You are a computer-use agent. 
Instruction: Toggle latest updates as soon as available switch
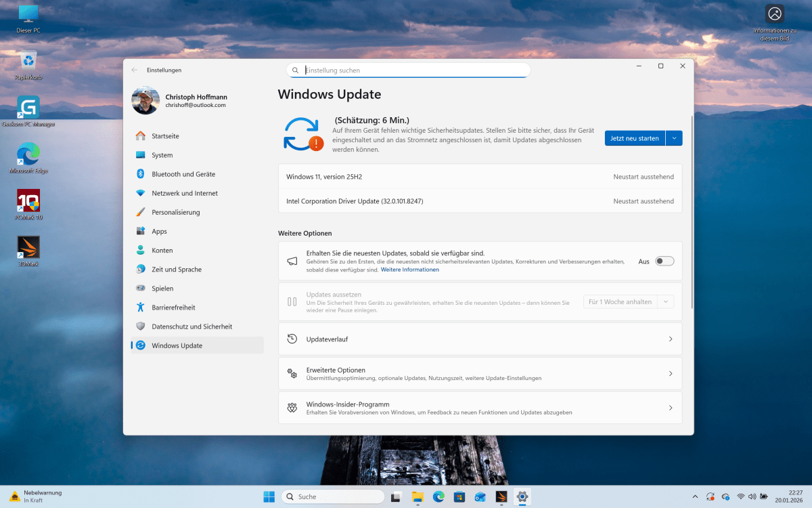click(664, 261)
